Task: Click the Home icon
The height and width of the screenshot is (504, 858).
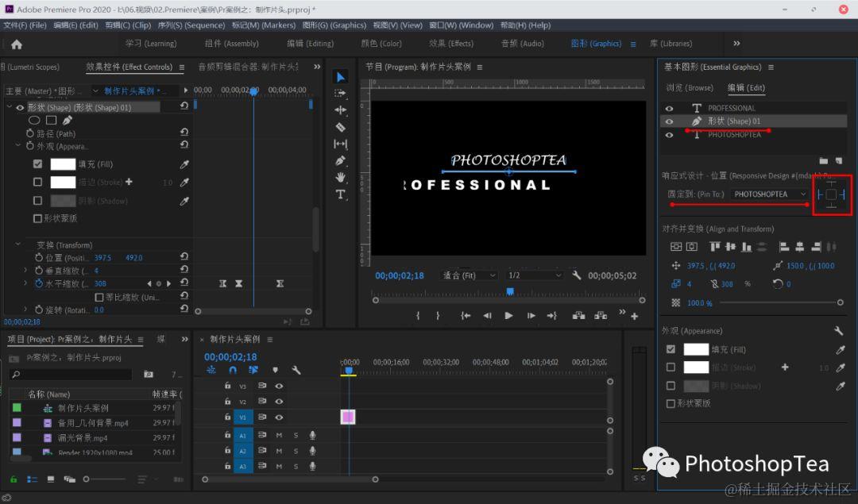Action: tap(17, 44)
